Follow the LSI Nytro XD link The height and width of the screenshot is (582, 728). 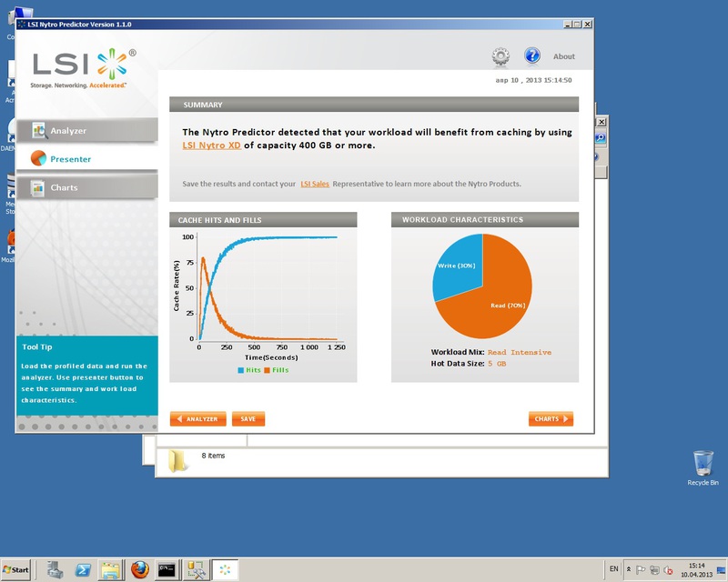(x=211, y=145)
